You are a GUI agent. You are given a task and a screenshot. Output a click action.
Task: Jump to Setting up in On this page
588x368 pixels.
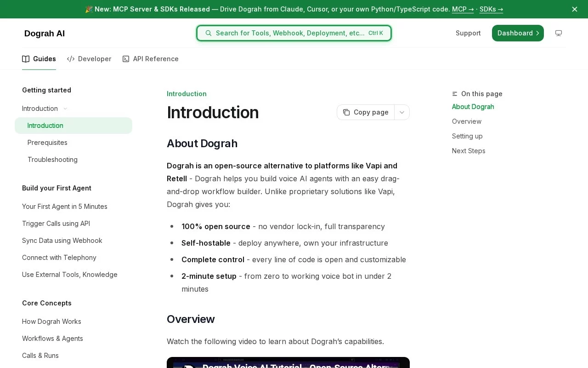click(467, 136)
